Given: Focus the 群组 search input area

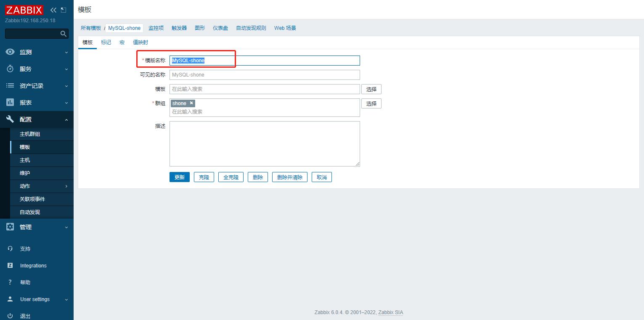Looking at the screenshot, I should 265,112.
